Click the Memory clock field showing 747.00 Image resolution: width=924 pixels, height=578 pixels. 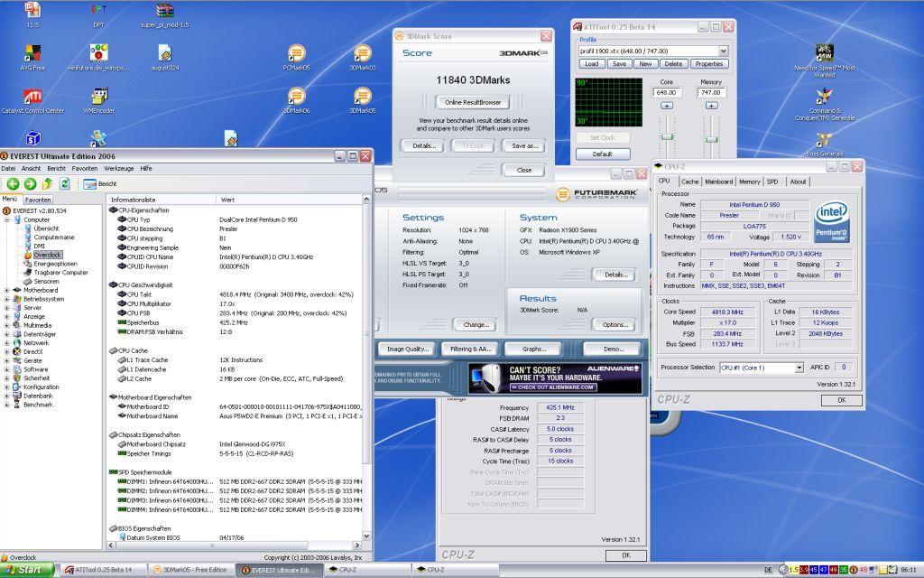(x=711, y=93)
